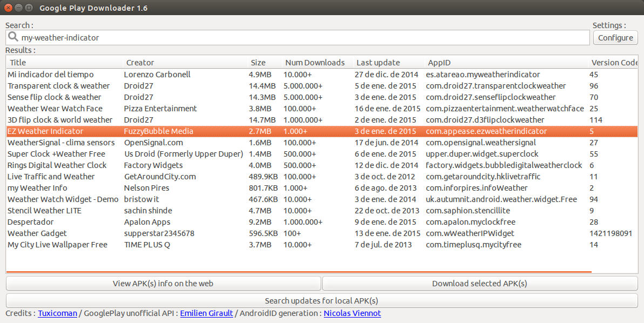Click AppID com.droid27.transparentclockweather

(496, 86)
